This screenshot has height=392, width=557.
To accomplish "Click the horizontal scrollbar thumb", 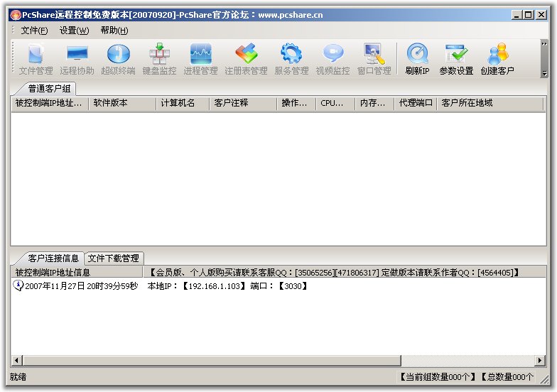I will (x=212, y=361).
